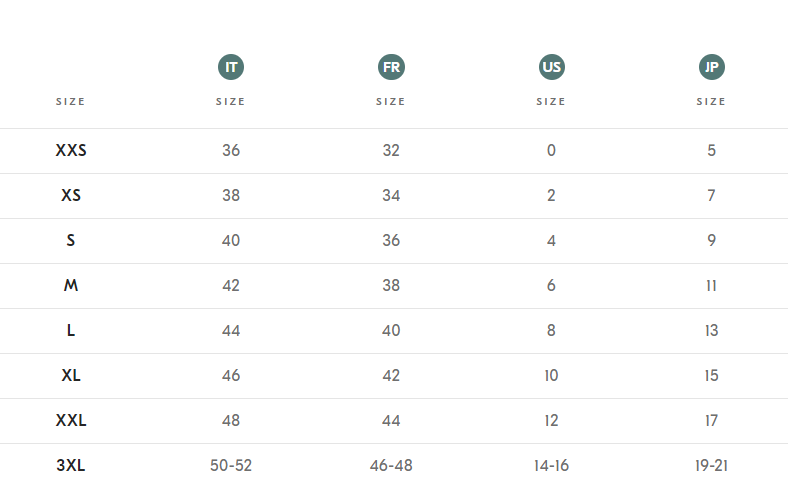Screen dimensions: 788x483
Task: Click French size 46-48 cell
Action: [391, 466]
